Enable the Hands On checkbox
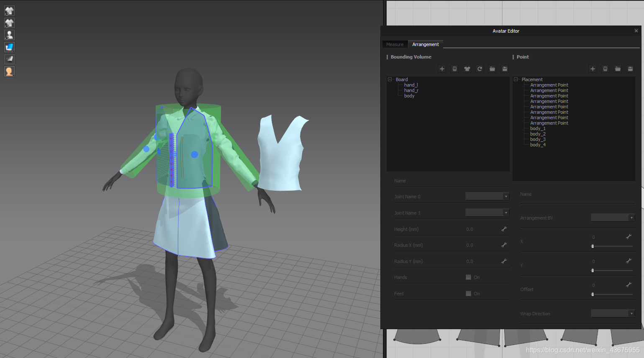 point(469,277)
